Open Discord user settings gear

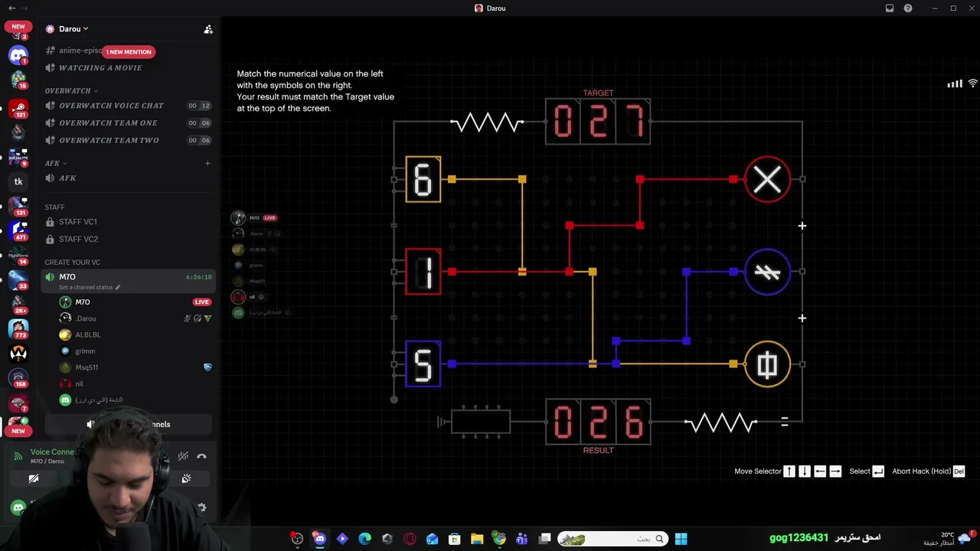point(202,507)
